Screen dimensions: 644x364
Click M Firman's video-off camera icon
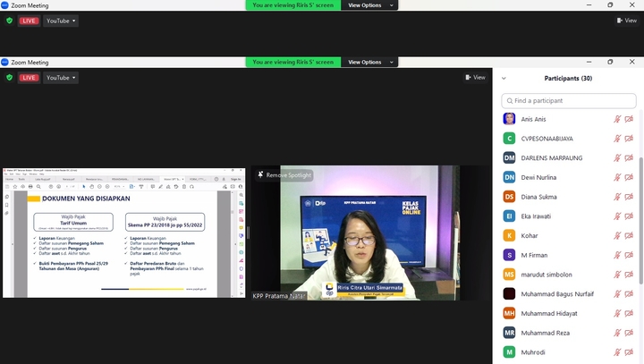pyautogui.click(x=629, y=255)
